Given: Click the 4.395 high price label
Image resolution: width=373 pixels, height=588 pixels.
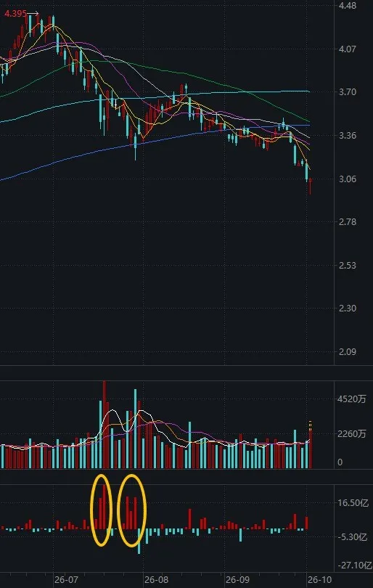Looking at the screenshot, I should pos(15,14).
